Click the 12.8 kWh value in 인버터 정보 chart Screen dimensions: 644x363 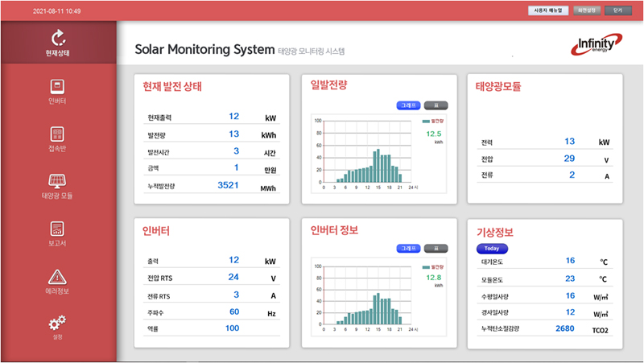[434, 278]
